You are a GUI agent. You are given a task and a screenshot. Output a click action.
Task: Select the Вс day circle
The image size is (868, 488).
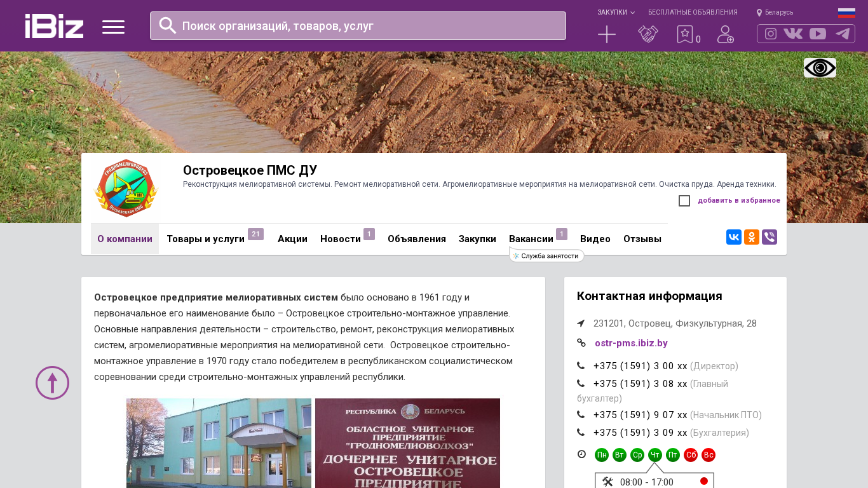pyautogui.click(x=709, y=455)
